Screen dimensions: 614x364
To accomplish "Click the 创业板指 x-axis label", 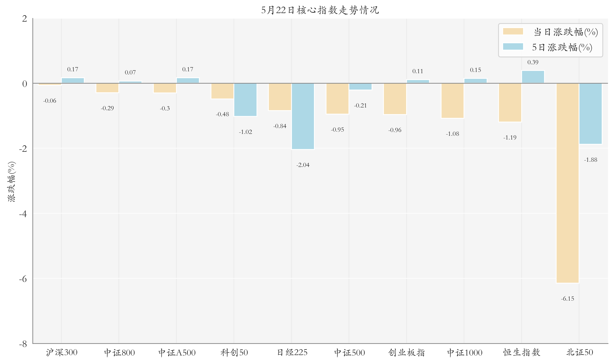I will coord(406,353).
